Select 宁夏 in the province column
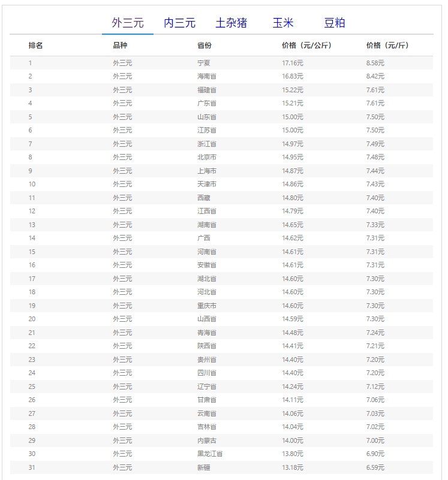 pos(204,63)
